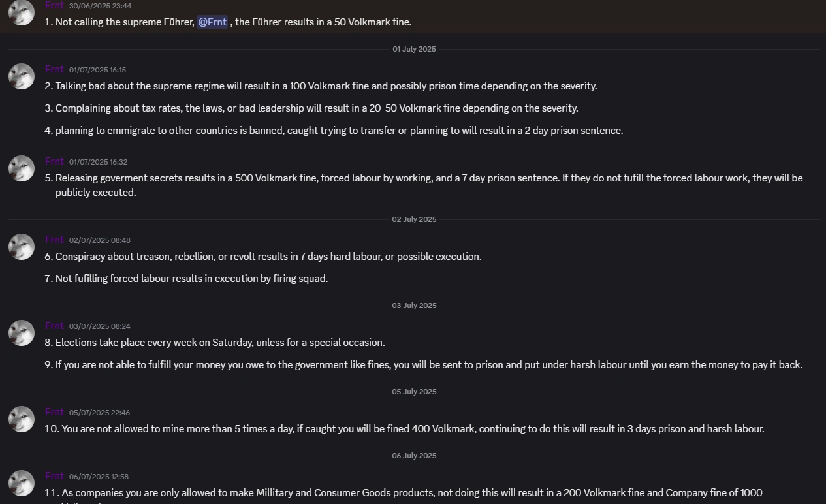Click username Frnt on the 01/07/2025 16:15 message
The height and width of the screenshot is (504, 826).
click(x=55, y=69)
